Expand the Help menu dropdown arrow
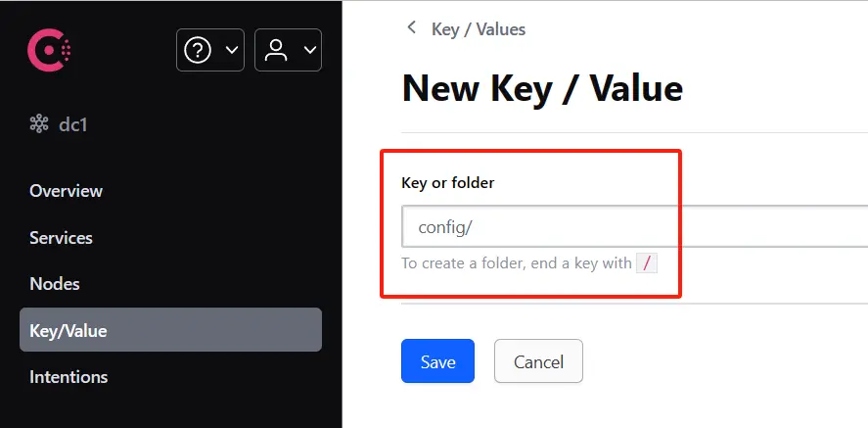Image resolution: width=868 pixels, height=428 pixels. pos(231,50)
